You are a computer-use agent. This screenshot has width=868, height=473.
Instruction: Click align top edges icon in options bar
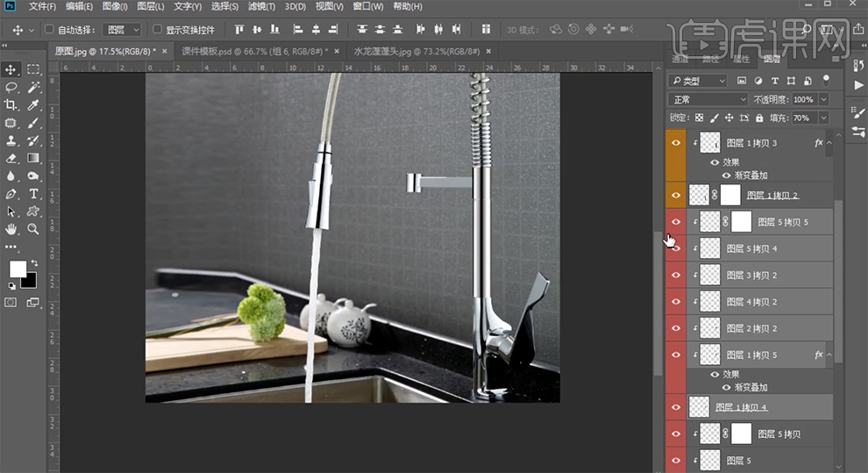239,29
